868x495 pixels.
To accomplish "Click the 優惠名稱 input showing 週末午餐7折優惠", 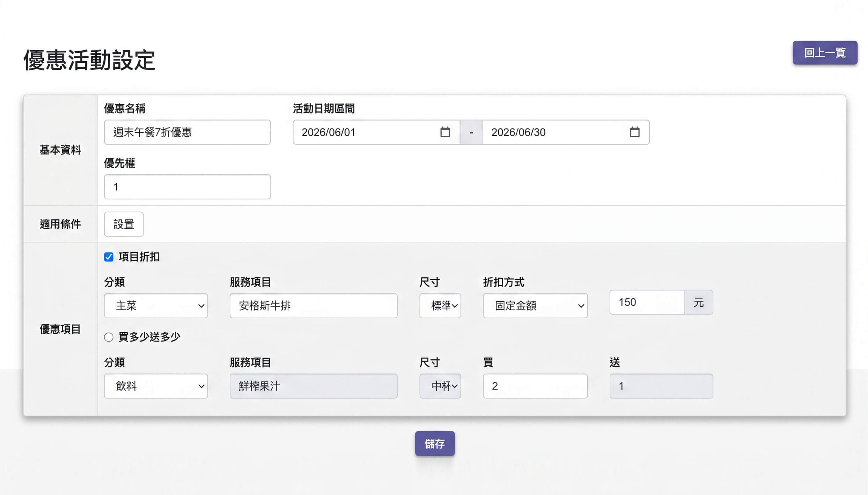I will [x=187, y=132].
